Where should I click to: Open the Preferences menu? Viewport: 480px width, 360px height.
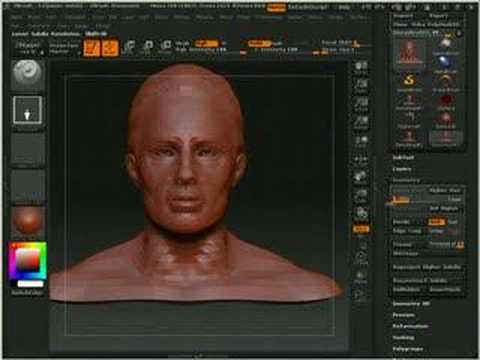point(269,17)
